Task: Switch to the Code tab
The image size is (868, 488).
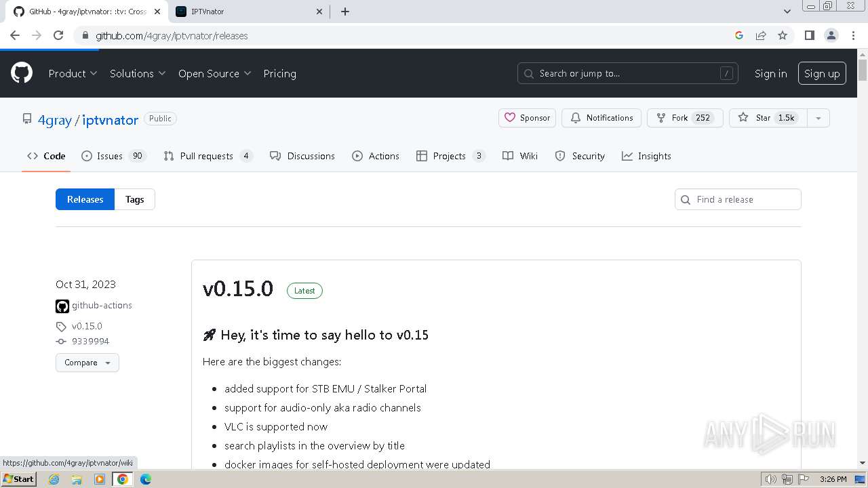Action: [46, 156]
